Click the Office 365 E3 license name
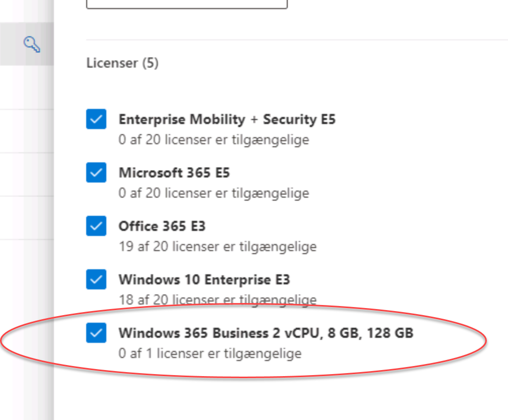The image size is (508, 420). [162, 226]
